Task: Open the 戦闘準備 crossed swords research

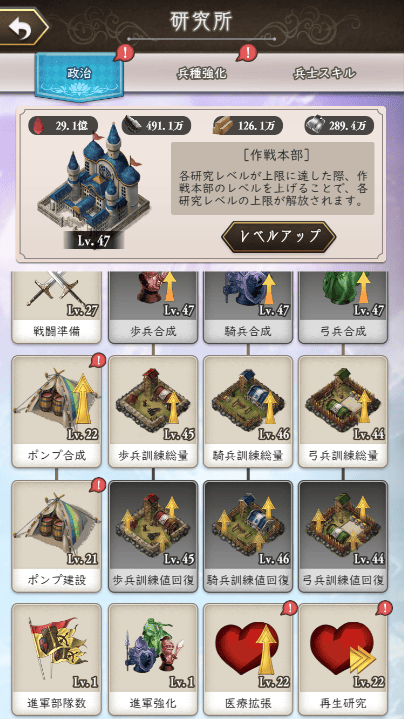Action: [56, 307]
